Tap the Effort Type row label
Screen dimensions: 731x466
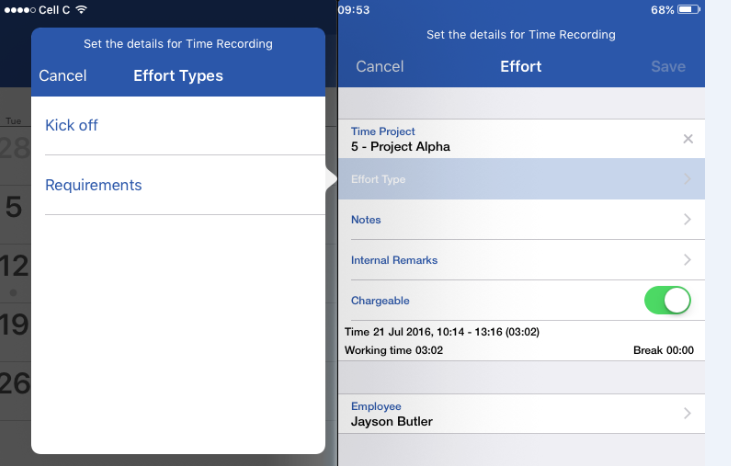click(379, 179)
